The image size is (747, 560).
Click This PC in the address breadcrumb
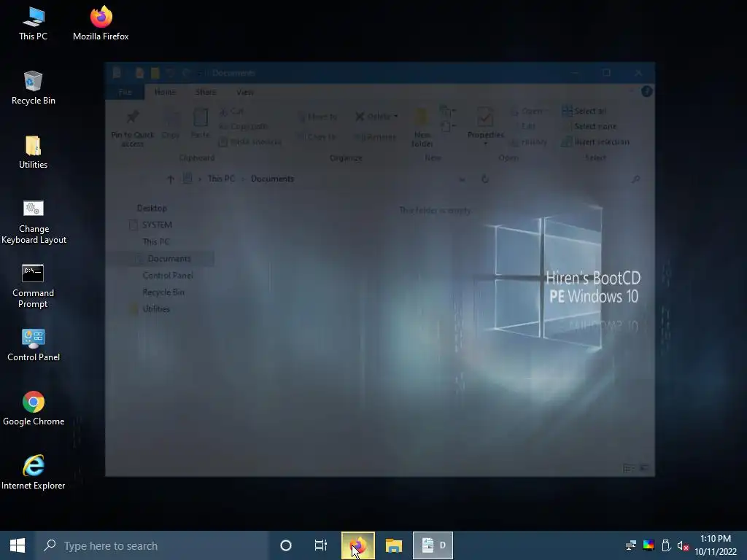[221, 179]
